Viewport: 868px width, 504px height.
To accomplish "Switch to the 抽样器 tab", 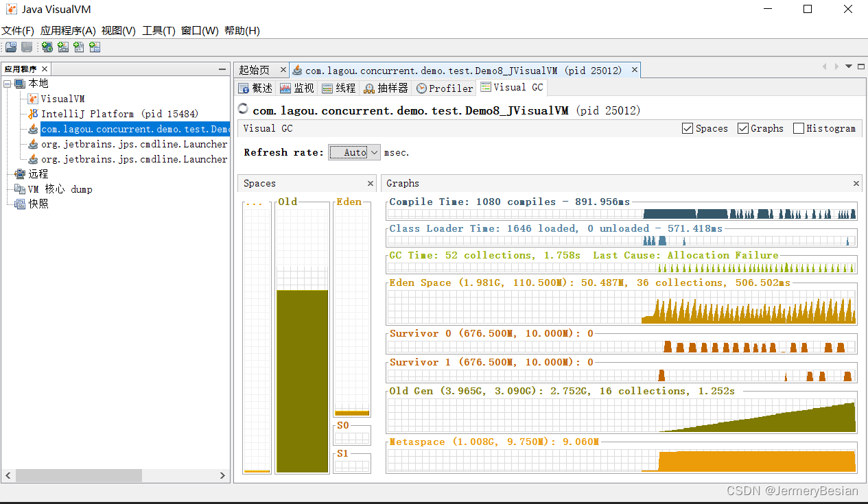I will click(x=386, y=88).
